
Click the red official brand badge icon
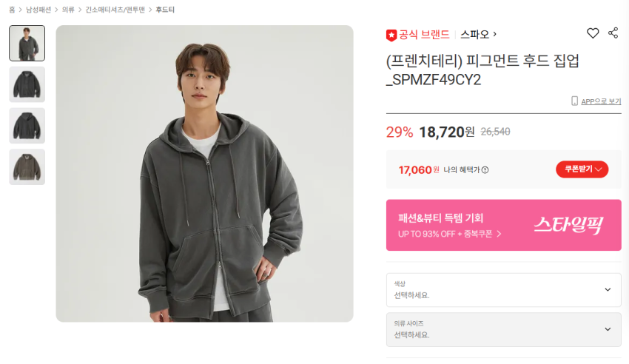pyautogui.click(x=391, y=35)
